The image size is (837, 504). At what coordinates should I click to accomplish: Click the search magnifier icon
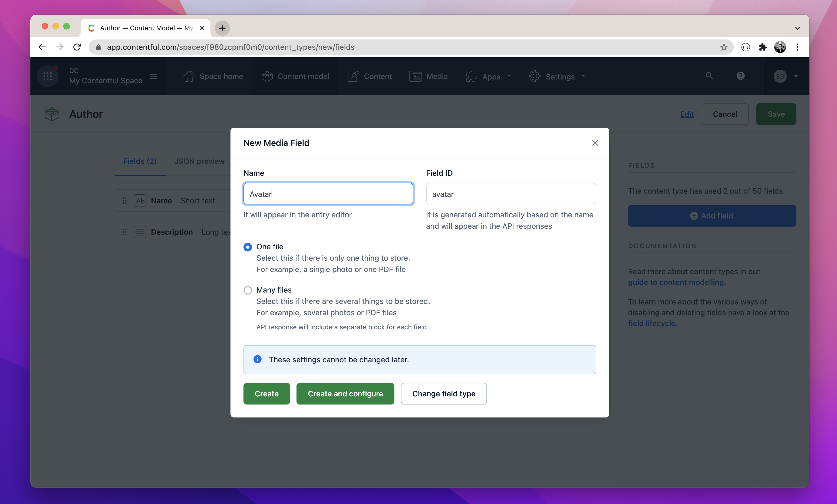[709, 75]
